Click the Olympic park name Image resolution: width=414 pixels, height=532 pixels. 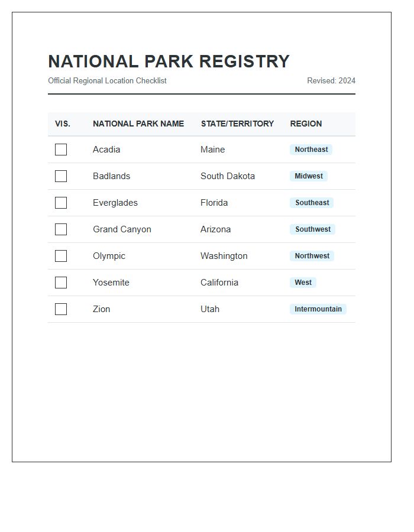[x=109, y=256]
